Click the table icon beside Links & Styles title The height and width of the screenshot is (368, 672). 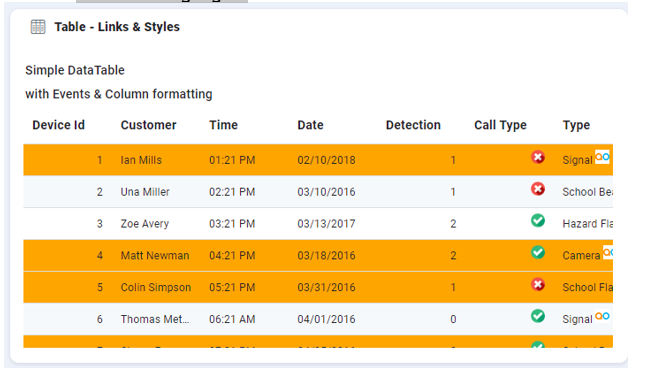[x=38, y=27]
